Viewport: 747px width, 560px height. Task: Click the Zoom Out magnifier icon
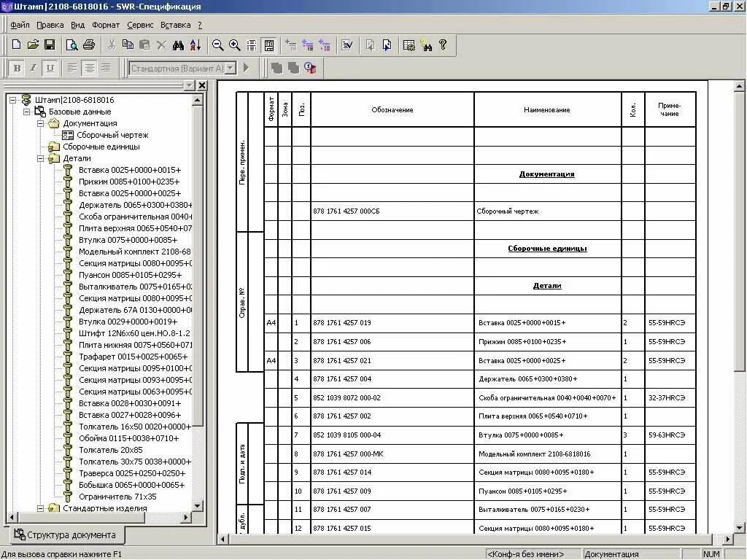click(217, 45)
